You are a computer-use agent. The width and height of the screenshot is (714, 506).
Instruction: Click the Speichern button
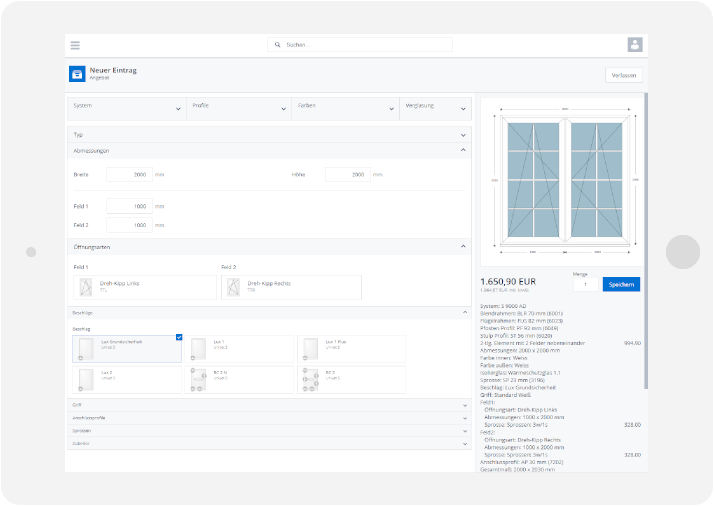pyautogui.click(x=620, y=284)
